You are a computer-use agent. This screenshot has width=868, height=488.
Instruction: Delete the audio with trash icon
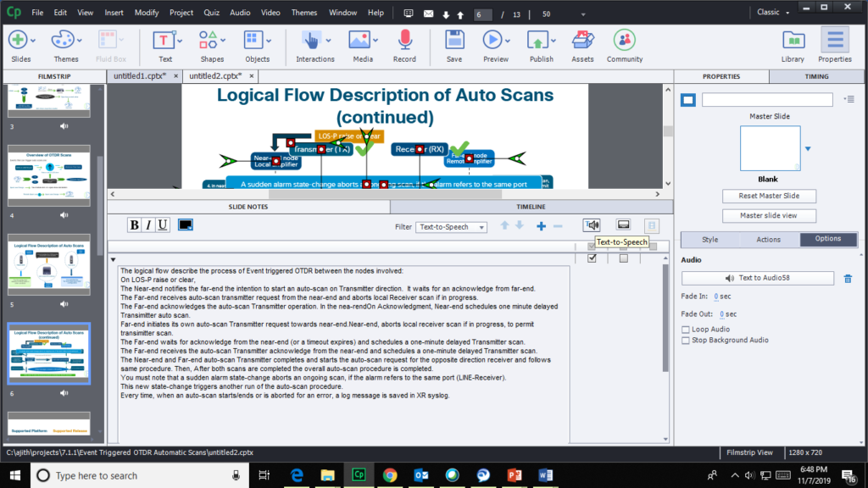(848, 278)
